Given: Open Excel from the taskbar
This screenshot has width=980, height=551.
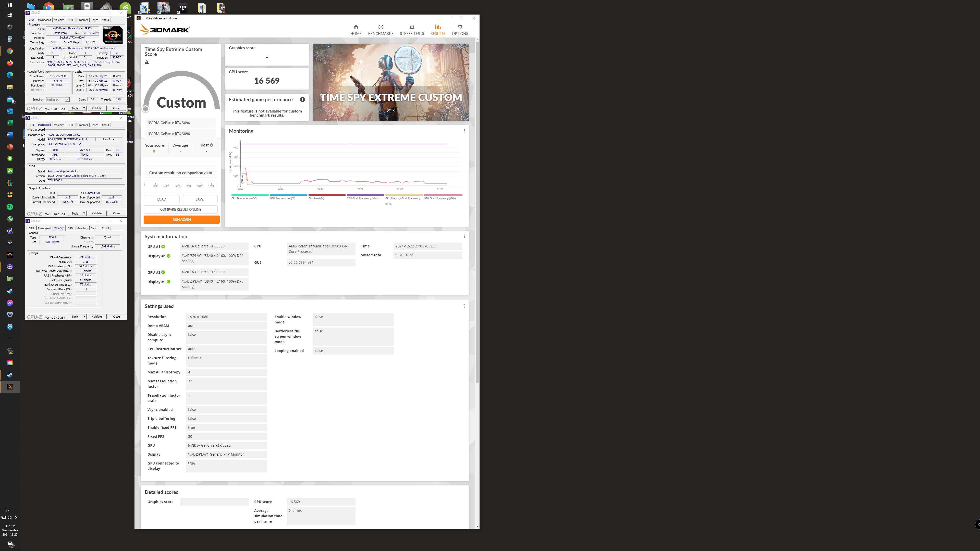Looking at the screenshot, I should [10, 123].
